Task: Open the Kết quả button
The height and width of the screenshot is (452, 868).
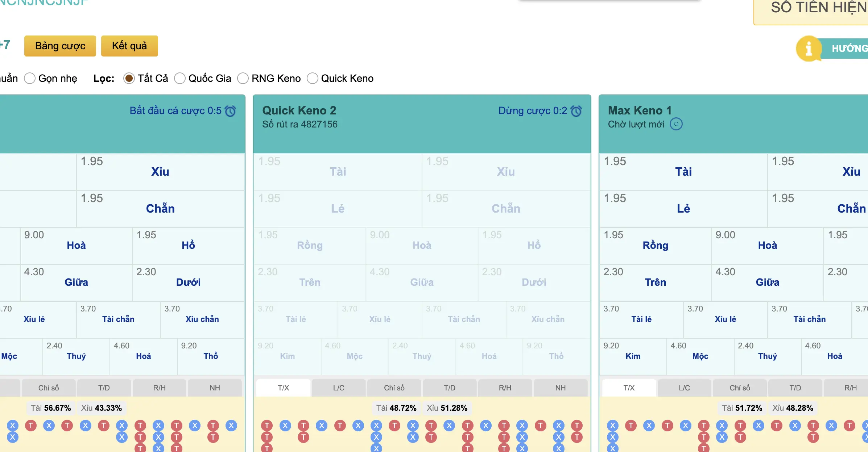Action: pyautogui.click(x=129, y=46)
